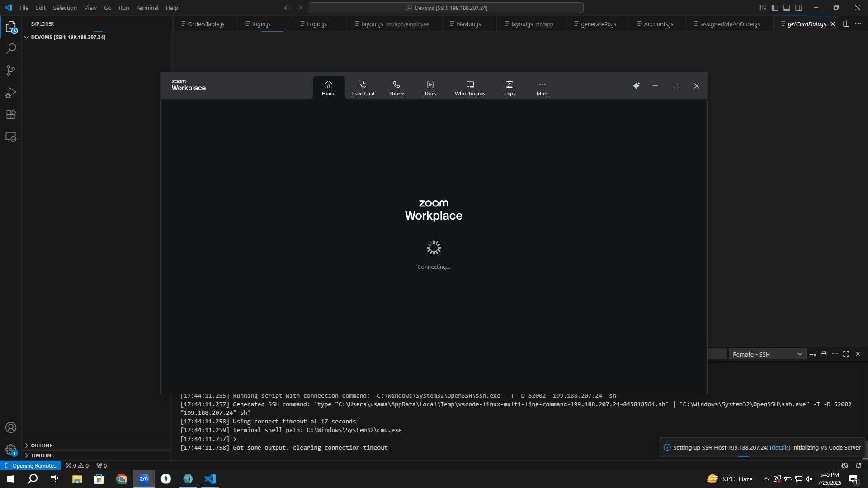The height and width of the screenshot is (488, 868).
Task: Open Chrome from the taskbar
Action: click(122, 479)
